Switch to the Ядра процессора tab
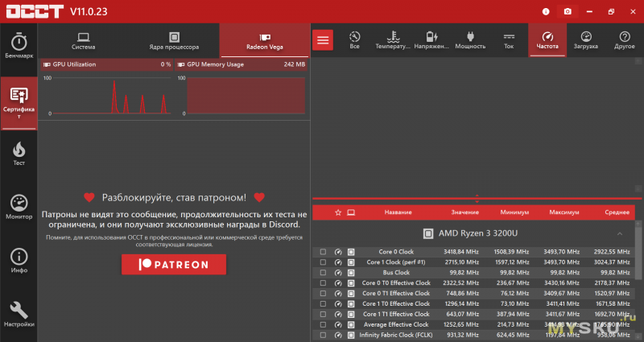 point(174,41)
